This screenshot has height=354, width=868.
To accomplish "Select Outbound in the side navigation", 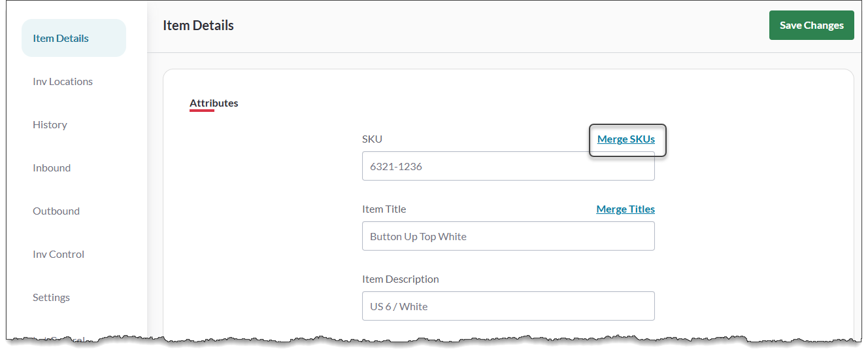I will pos(56,211).
